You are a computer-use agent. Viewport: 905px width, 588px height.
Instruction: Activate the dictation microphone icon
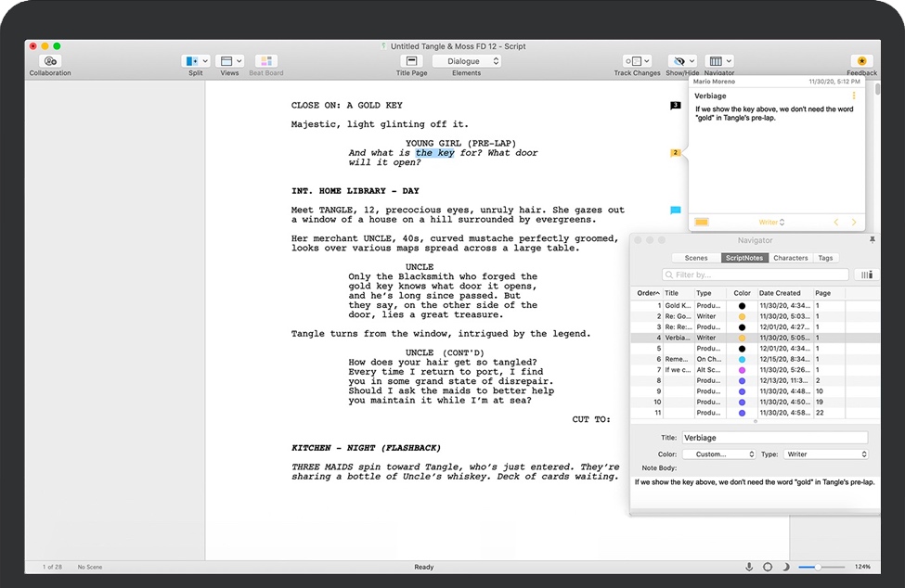click(x=749, y=567)
